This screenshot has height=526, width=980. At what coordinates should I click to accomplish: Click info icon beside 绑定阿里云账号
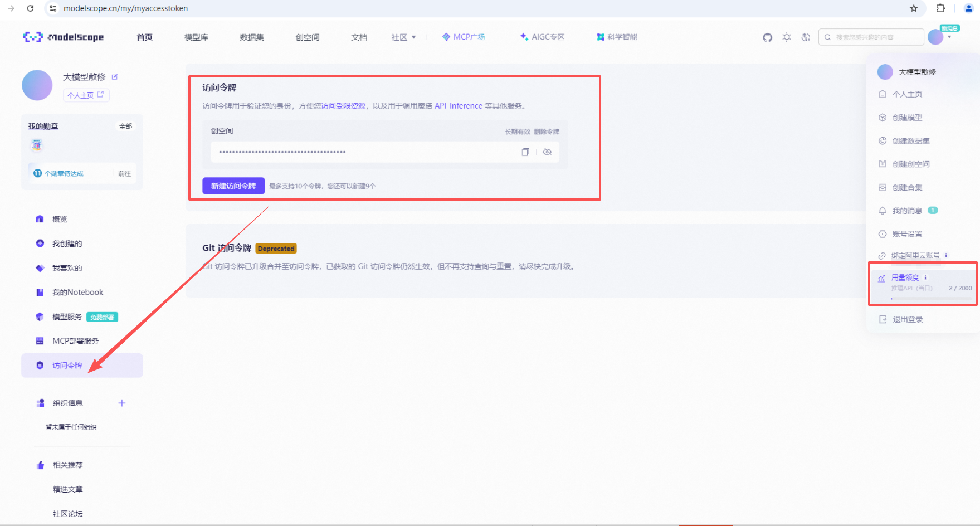point(946,255)
